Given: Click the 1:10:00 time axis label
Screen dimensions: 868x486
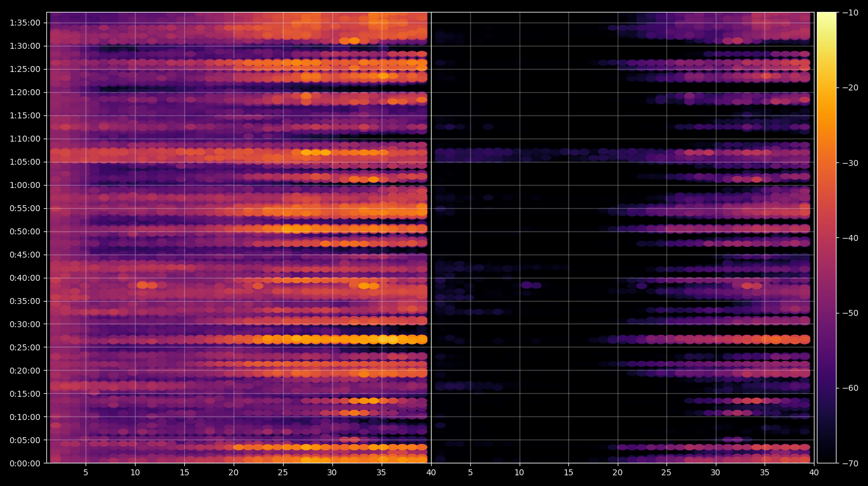Looking at the screenshot, I should tap(25, 139).
